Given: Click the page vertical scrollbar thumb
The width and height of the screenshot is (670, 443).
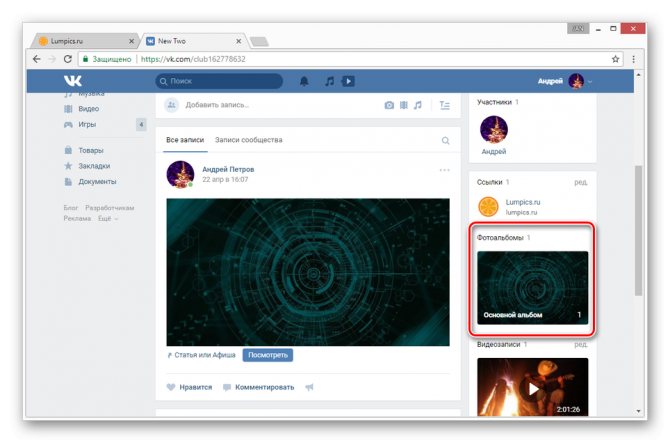Looking at the screenshot, I should (638, 231).
